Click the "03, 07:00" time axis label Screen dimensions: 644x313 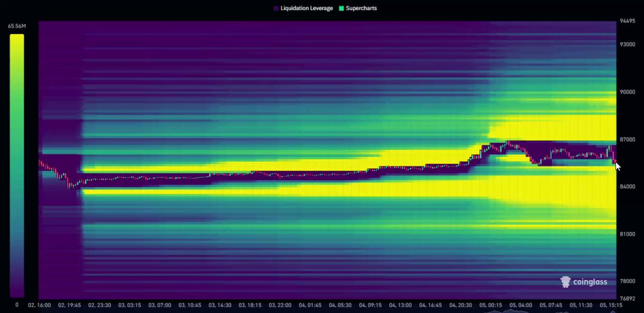pos(160,305)
